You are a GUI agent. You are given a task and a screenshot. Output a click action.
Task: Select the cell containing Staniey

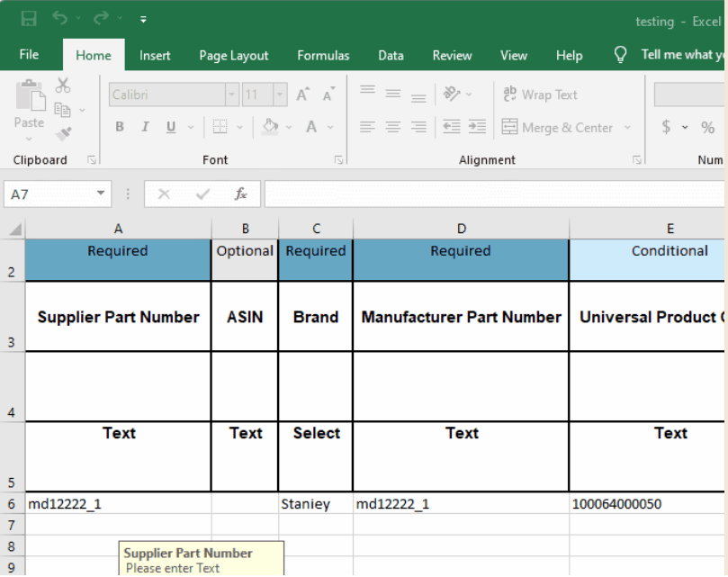(x=315, y=504)
